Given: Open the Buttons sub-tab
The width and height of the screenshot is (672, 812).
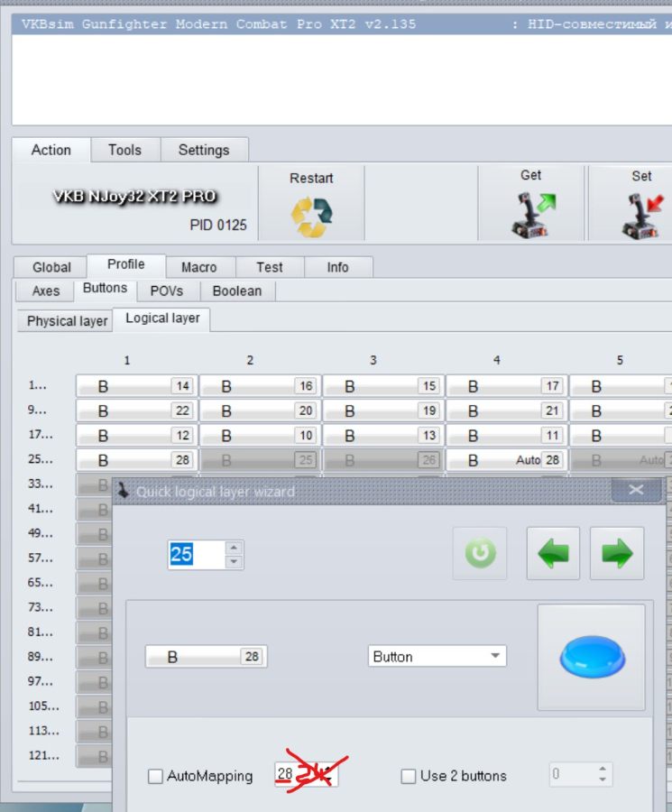Looking at the screenshot, I should click(106, 289).
